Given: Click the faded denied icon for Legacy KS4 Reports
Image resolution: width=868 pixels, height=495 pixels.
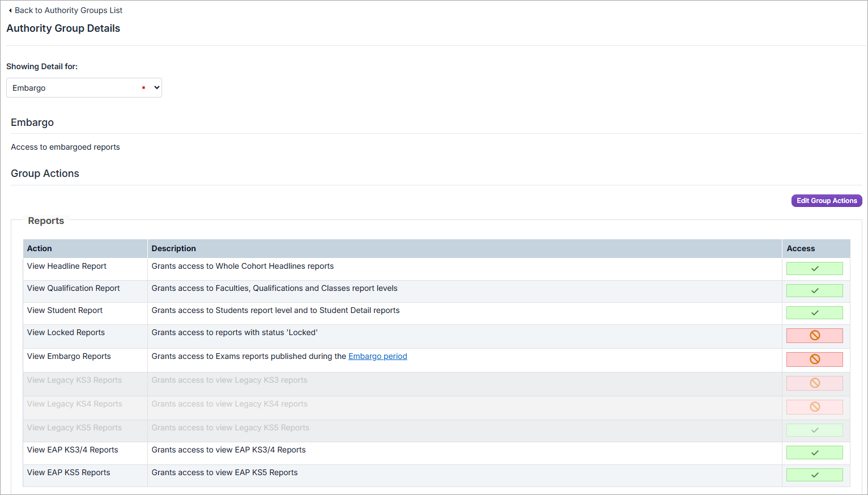Looking at the screenshot, I should pos(814,407).
